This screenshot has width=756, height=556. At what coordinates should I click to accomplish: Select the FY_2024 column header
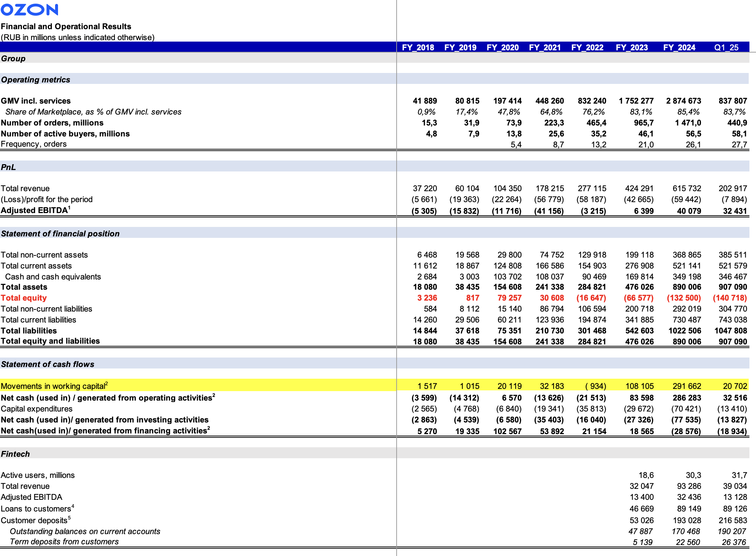tap(679, 47)
